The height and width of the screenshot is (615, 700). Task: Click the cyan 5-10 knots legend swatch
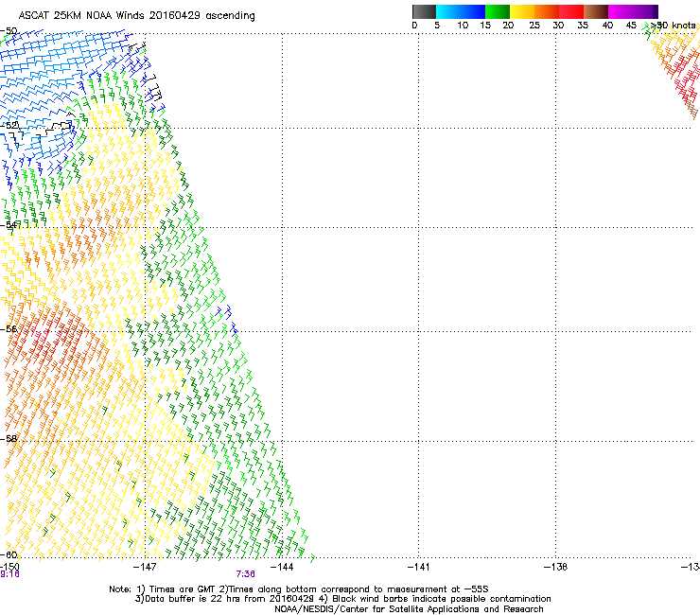coord(448,11)
